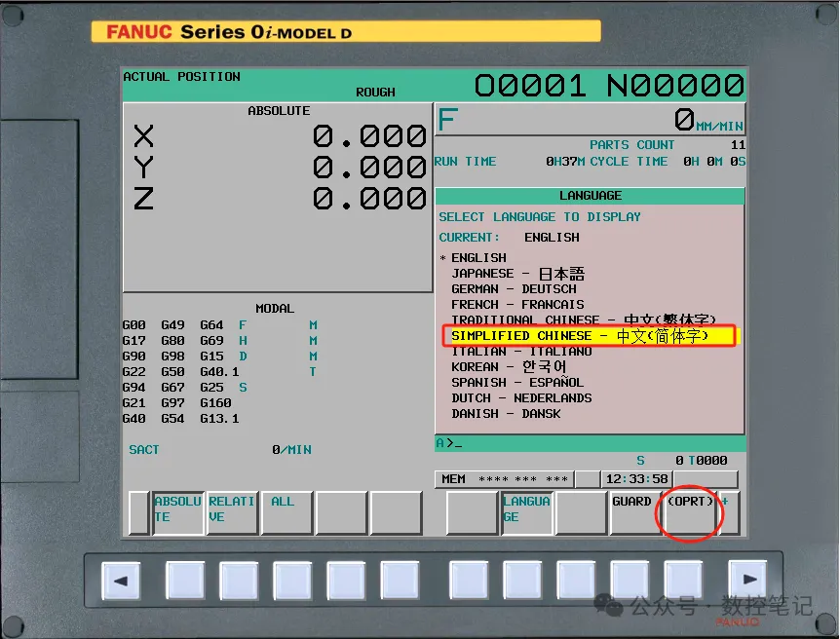840x639 pixels.
Task: Click the Z axis position value
Action: coord(369,199)
